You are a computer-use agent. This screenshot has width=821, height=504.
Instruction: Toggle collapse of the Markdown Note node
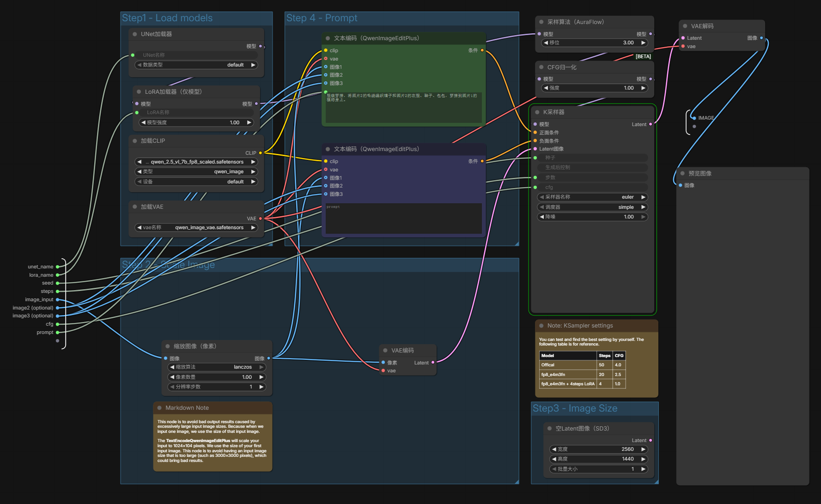pos(159,408)
